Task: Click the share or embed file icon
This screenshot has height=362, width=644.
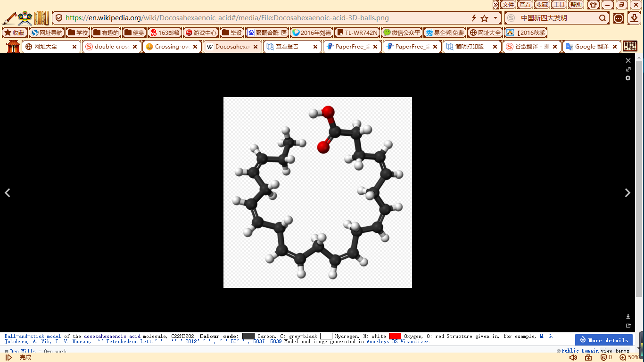Action: (x=628, y=326)
